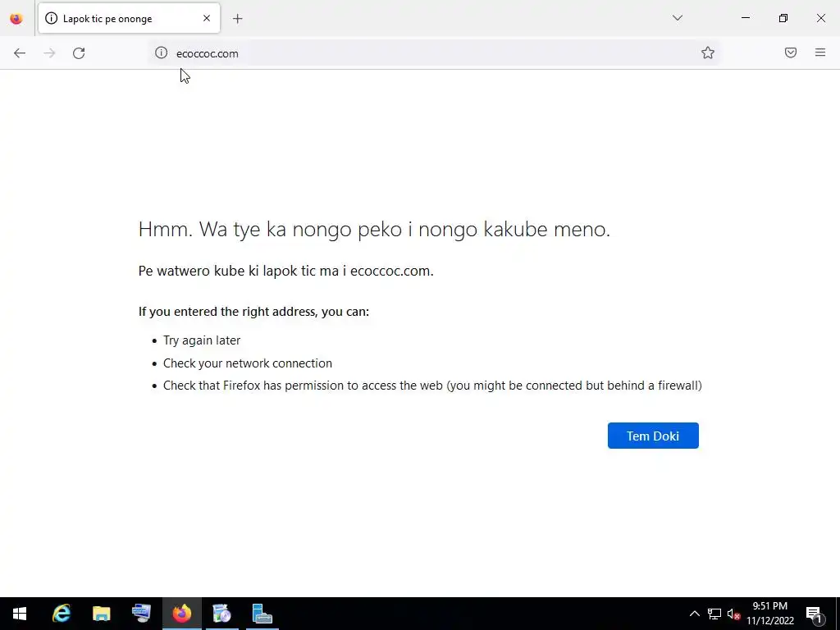
Task: Open the clock showing 9:51 PM
Action: [x=769, y=614]
